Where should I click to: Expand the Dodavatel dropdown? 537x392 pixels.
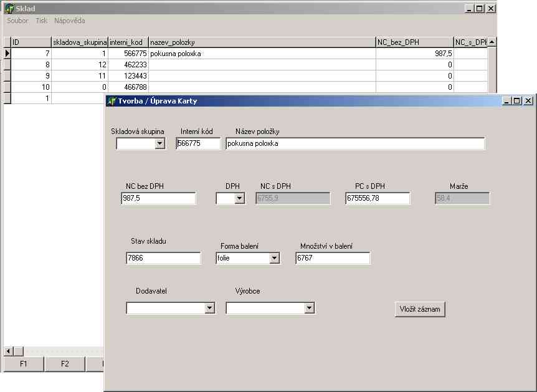coord(210,308)
